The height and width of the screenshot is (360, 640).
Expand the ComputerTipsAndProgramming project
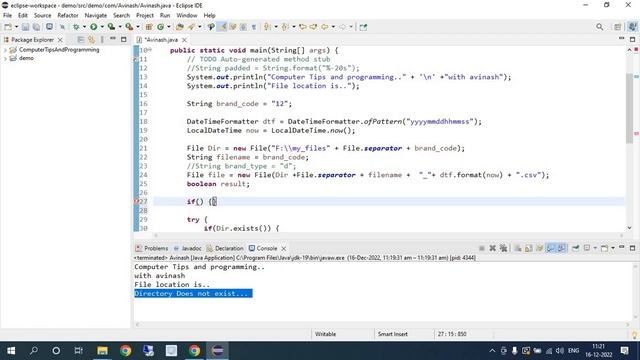pyautogui.click(x=5, y=50)
